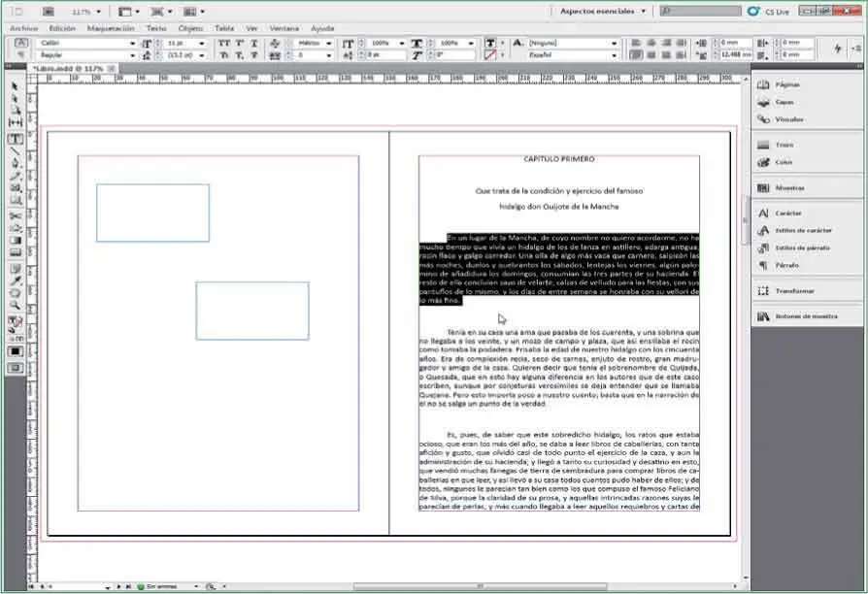Open the Archivo menu
The height and width of the screenshot is (594, 868).
click(24, 28)
